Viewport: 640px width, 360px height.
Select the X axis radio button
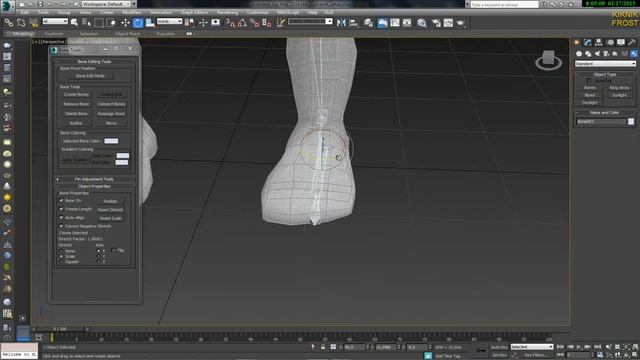click(98, 251)
